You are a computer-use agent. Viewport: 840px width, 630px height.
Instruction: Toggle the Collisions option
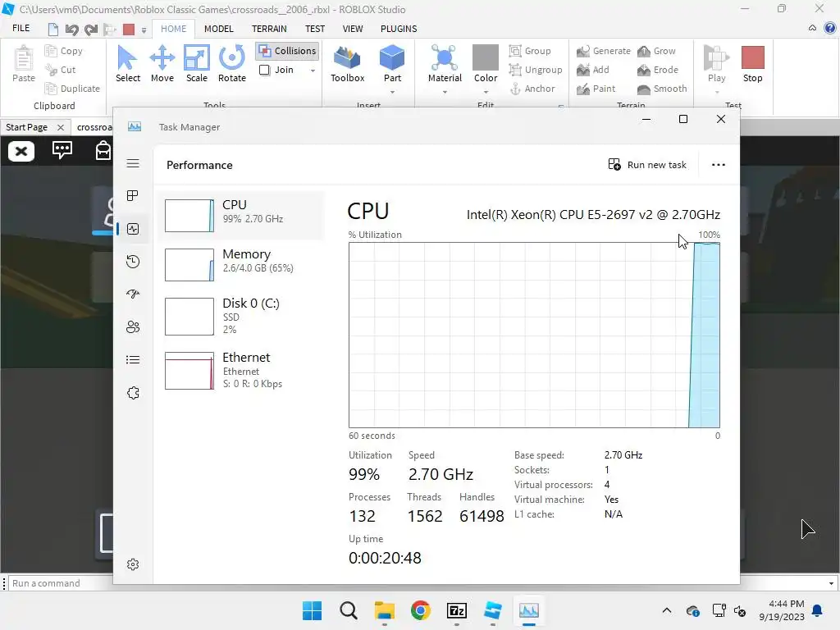pyautogui.click(x=288, y=51)
